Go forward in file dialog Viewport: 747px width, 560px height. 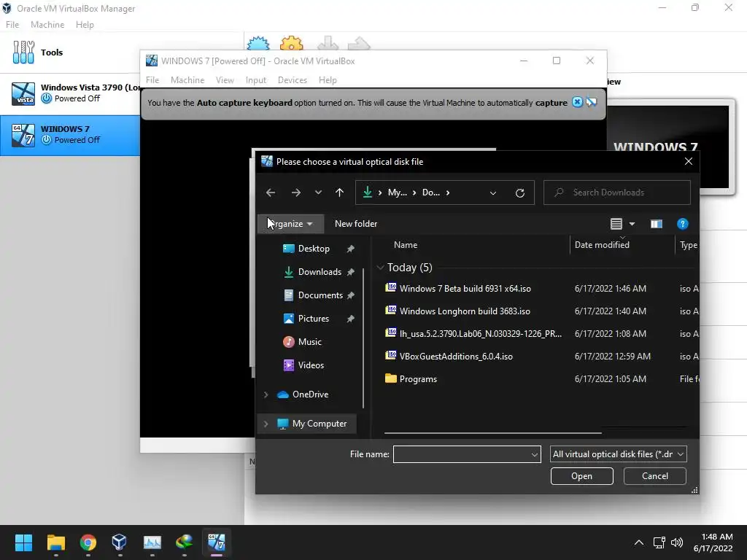point(296,192)
